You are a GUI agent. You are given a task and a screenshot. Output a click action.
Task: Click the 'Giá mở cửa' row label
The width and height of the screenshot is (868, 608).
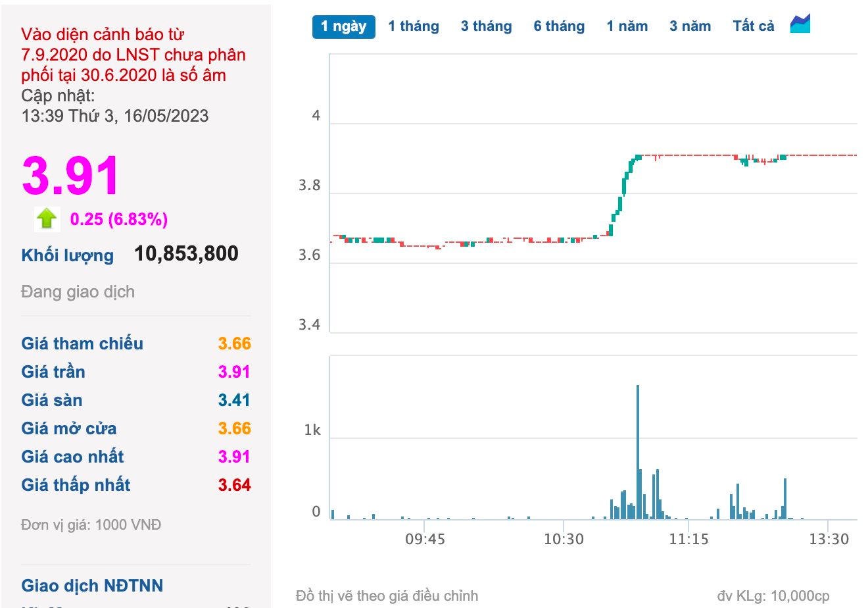[x=69, y=428]
